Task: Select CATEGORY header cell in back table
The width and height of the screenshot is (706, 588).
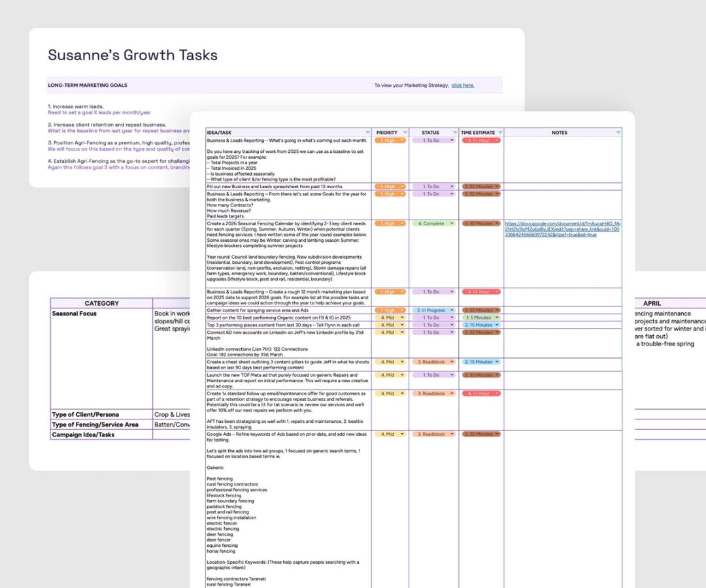Action: pos(102,303)
